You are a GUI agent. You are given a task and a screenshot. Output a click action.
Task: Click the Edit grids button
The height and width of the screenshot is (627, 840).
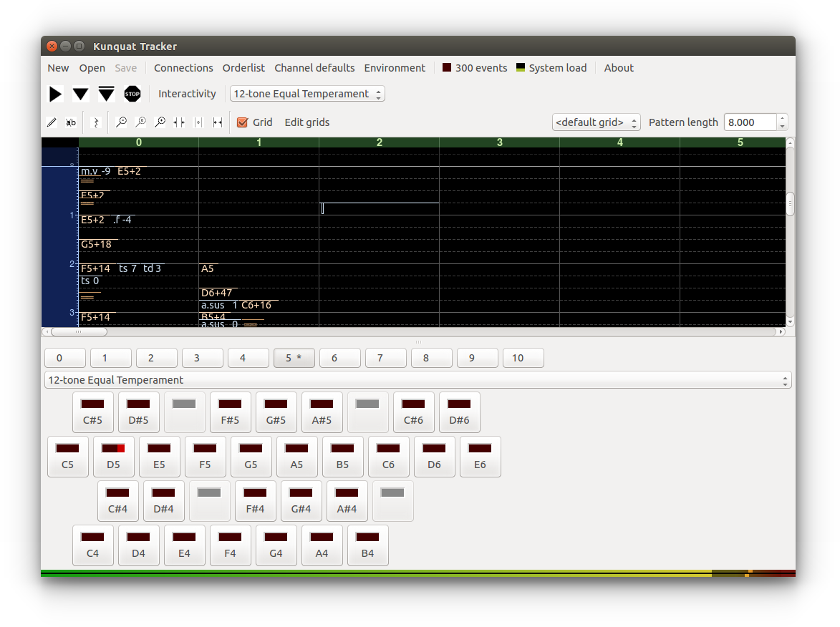tap(307, 122)
